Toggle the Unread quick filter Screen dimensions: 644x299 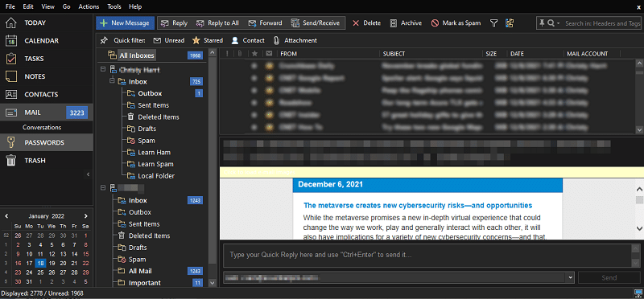(x=169, y=40)
